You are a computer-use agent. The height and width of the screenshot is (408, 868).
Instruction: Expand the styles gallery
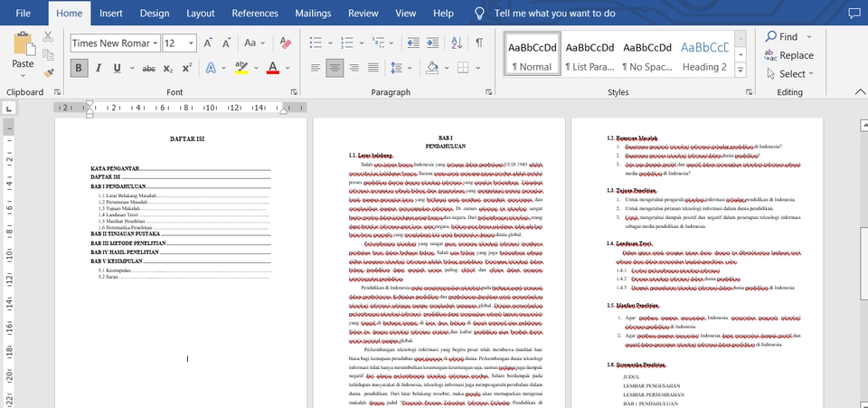[x=741, y=71]
